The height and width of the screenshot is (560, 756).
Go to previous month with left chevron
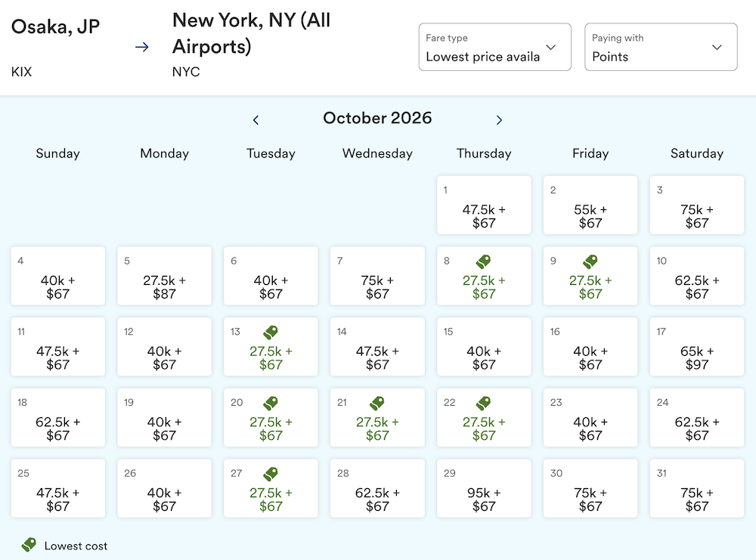point(256,120)
